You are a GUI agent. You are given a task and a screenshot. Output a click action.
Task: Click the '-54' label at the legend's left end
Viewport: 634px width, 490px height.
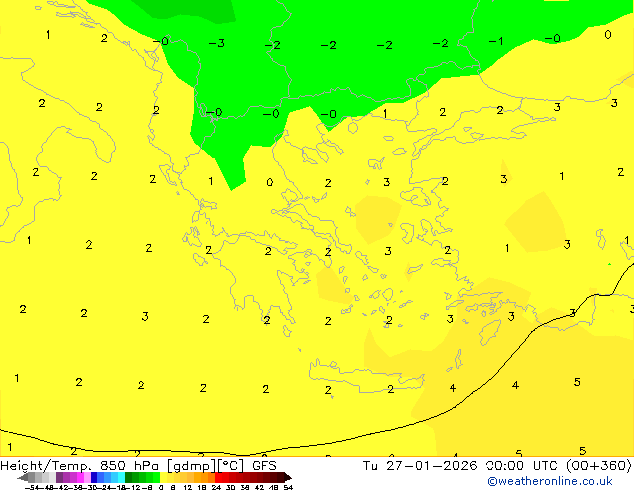(34, 488)
